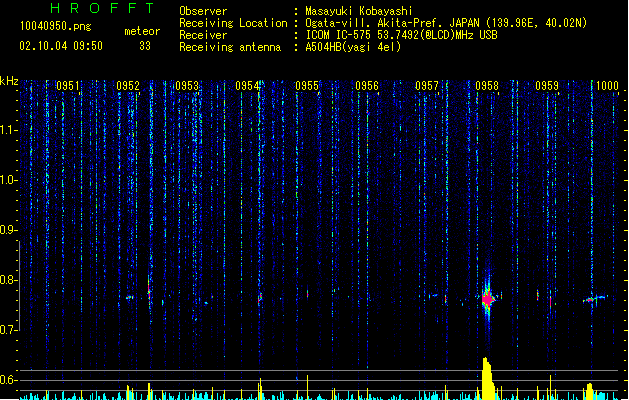Screen dimensions: 629x400
Task: Click the ICOM IC-575 receiver value
Action: (401, 35)
